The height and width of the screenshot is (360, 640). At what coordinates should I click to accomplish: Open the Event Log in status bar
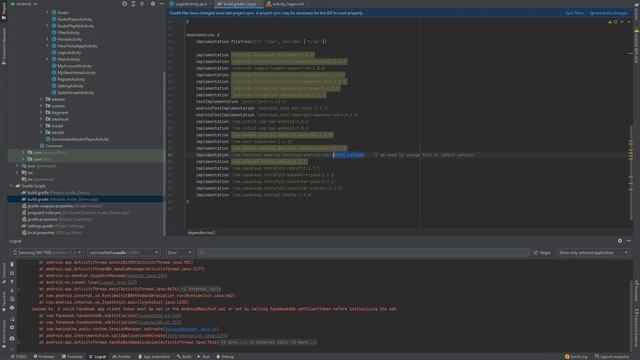(x=576, y=356)
